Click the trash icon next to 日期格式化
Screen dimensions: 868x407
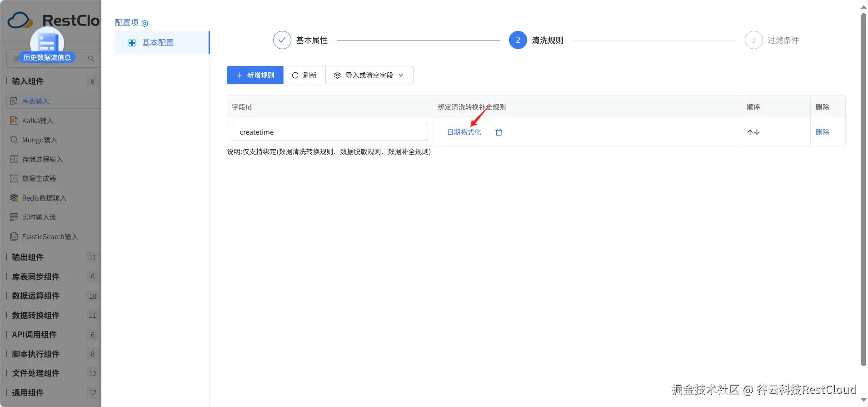coord(499,132)
